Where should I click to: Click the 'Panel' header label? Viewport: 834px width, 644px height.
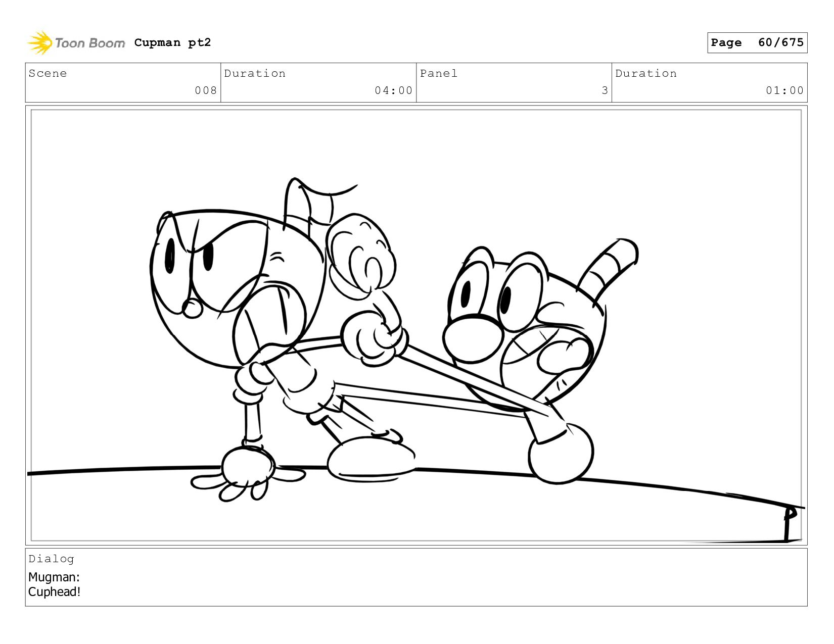pos(439,73)
